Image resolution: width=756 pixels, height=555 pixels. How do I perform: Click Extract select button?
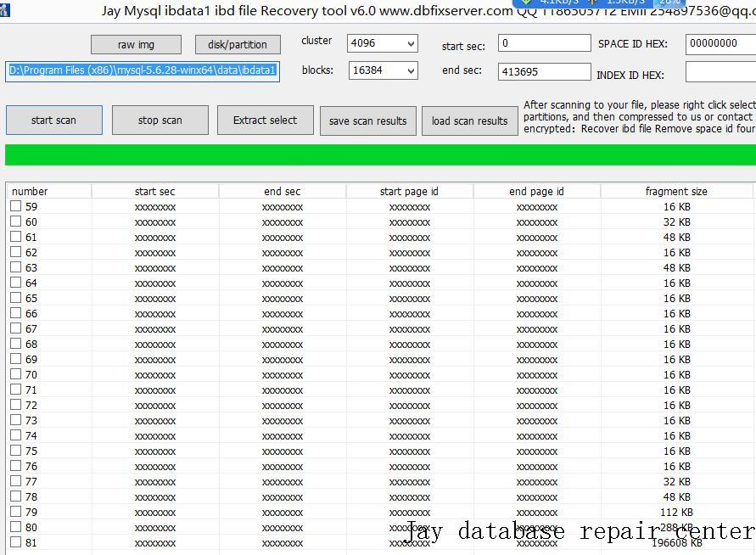tap(266, 120)
